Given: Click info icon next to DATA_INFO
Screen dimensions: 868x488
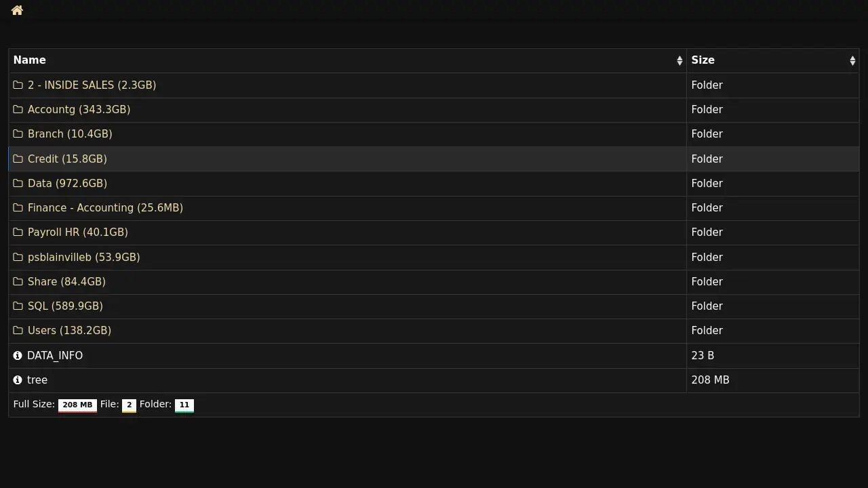Looking at the screenshot, I should (x=18, y=356).
